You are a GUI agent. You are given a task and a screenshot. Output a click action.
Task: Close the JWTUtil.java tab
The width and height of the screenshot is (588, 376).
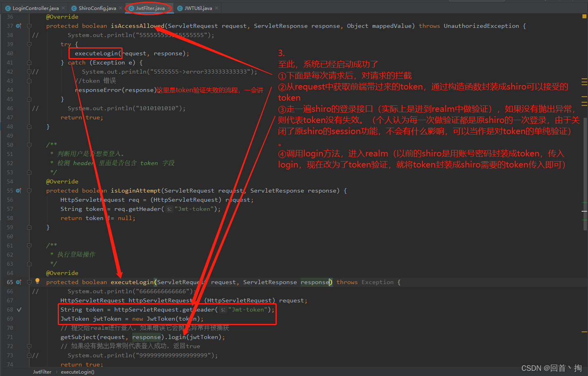click(217, 8)
